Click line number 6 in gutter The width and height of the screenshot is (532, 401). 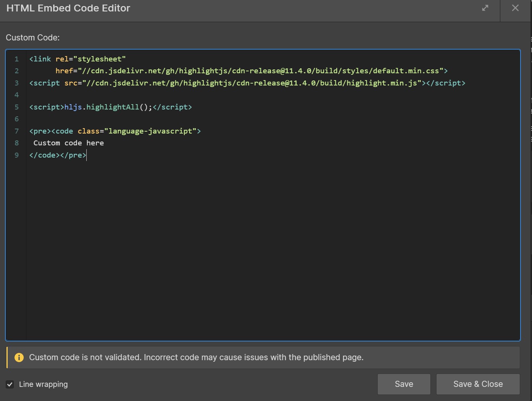(x=16, y=119)
